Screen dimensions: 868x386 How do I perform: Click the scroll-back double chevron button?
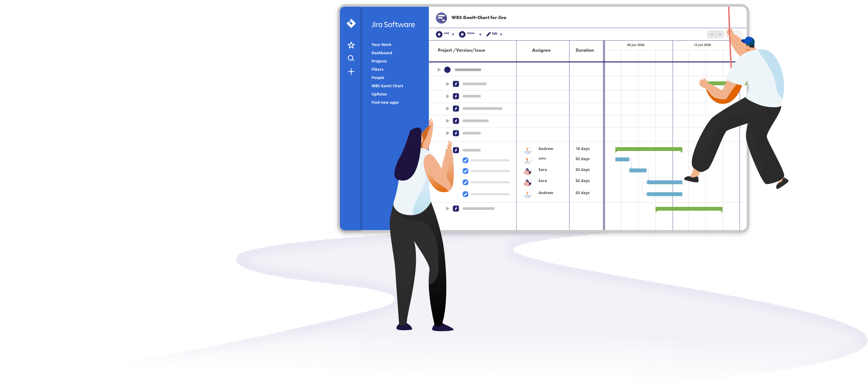[711, 34]
